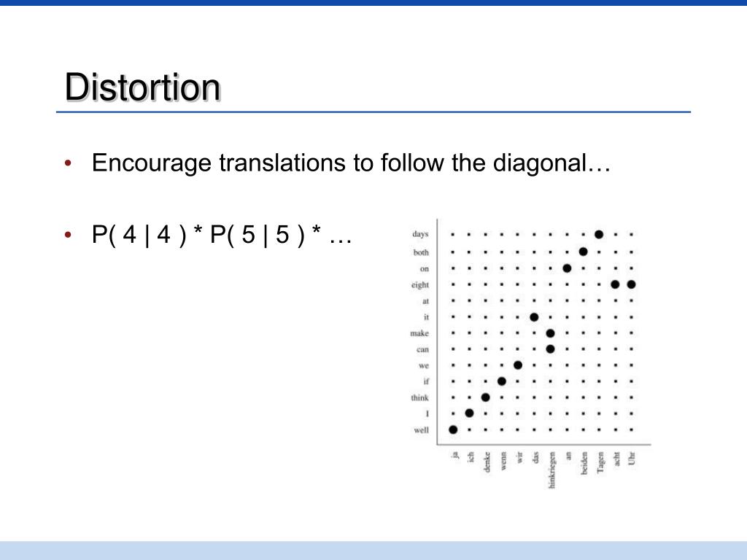The image size is (747, 560).
Task: Click the bullet text about following the diagonal
Action: coord(351,163)
